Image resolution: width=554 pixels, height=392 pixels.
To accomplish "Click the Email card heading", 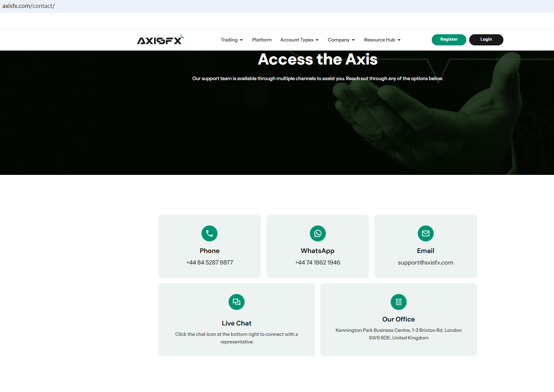I will (x=426, y=251).
